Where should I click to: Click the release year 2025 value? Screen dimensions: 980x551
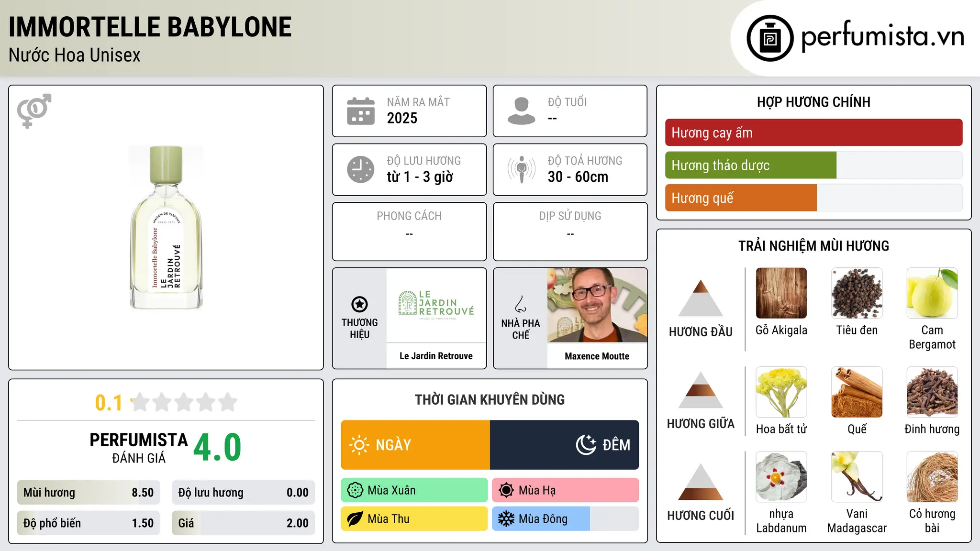tap(402, 118)
